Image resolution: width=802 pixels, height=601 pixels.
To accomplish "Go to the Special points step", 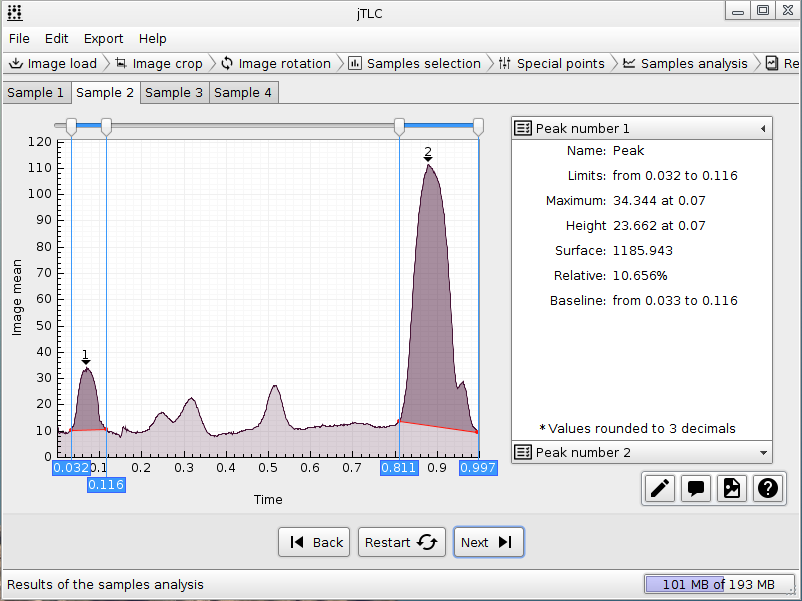I will tap(552, 63).
